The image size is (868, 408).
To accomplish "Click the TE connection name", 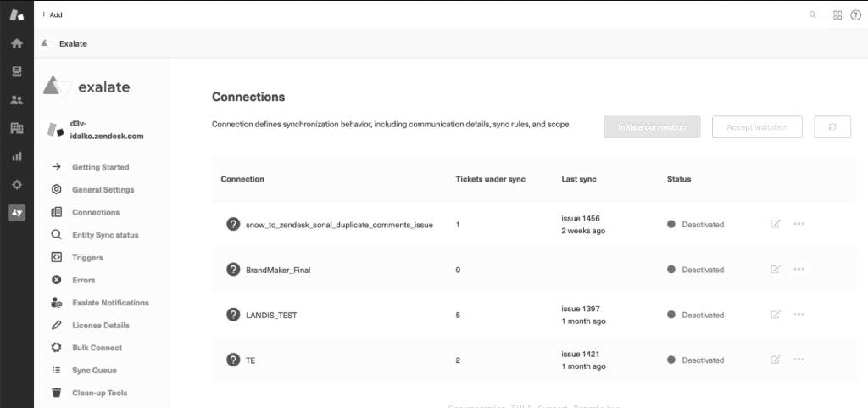I will [250, 360].
